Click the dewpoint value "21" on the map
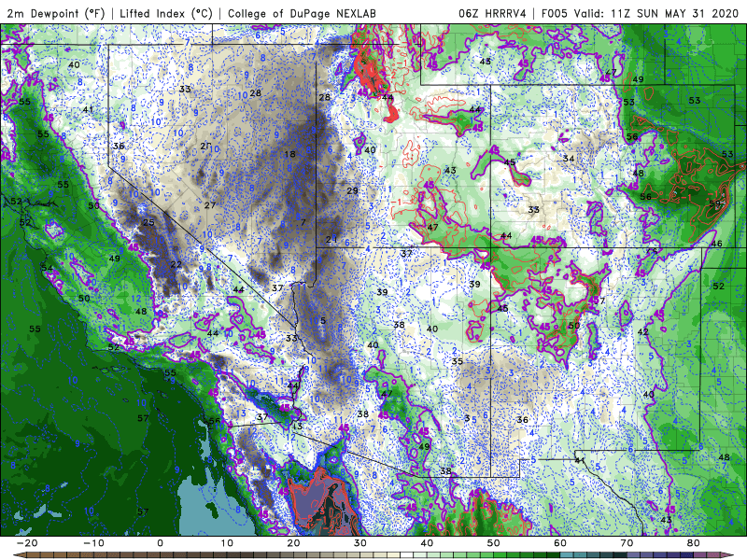Viewport: 747px width, 560px height. [331, 239]
